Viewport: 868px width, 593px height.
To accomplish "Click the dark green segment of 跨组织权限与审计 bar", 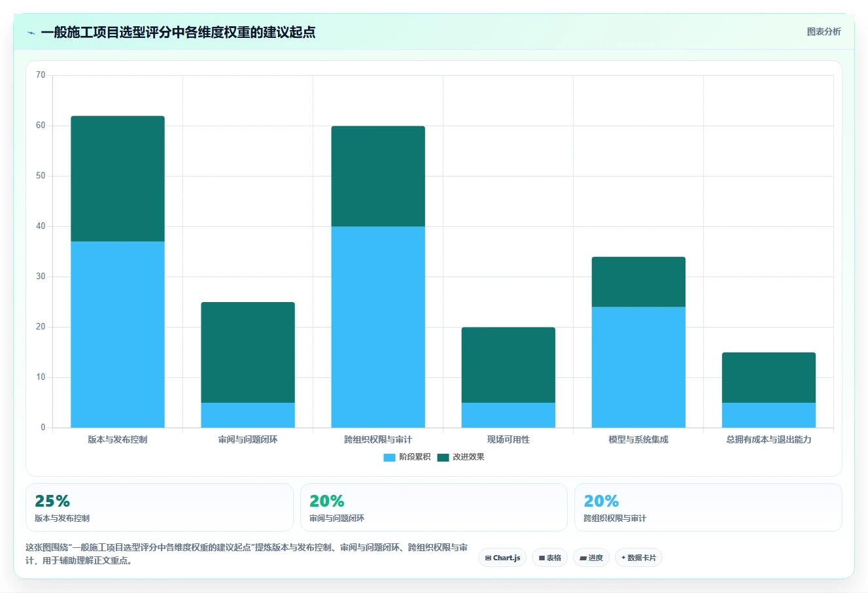I will (x=378, y=176).
